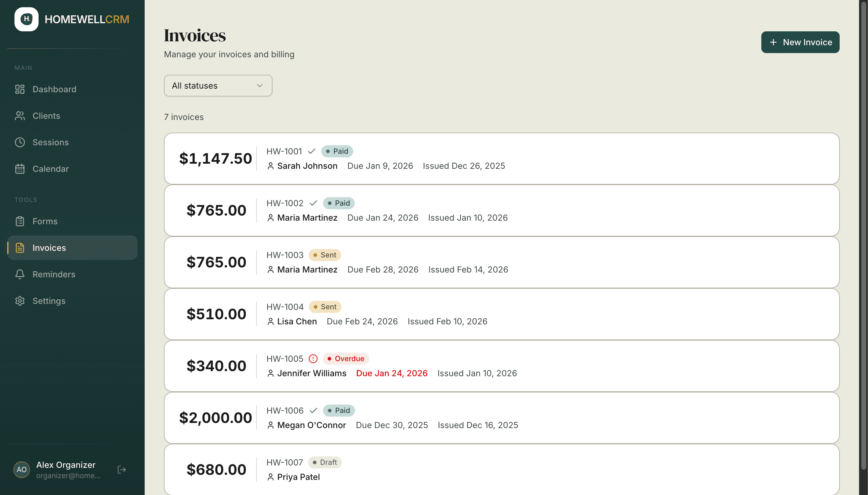The height and width of the screenshot is (495, 868).
Task: Click the New Invoice button
Action: (800, 42)
